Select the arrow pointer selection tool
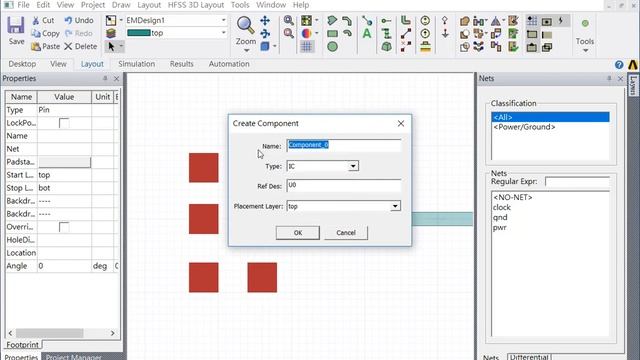 click(111, 47)
